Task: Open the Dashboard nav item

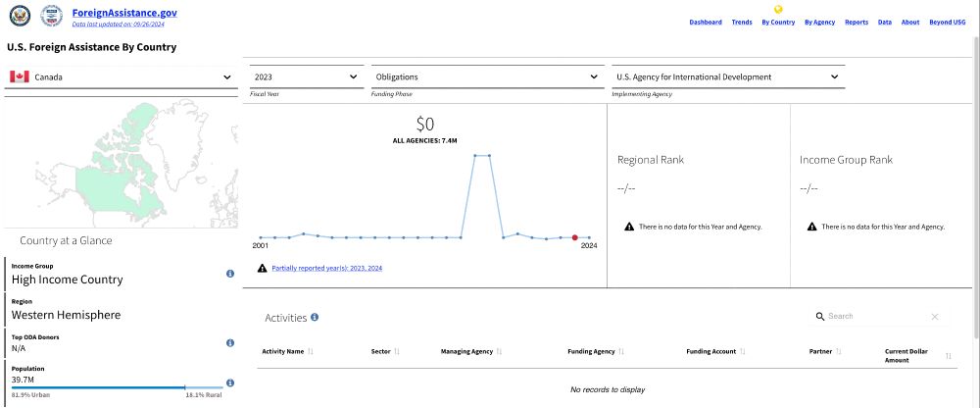Action: point(706,22)
